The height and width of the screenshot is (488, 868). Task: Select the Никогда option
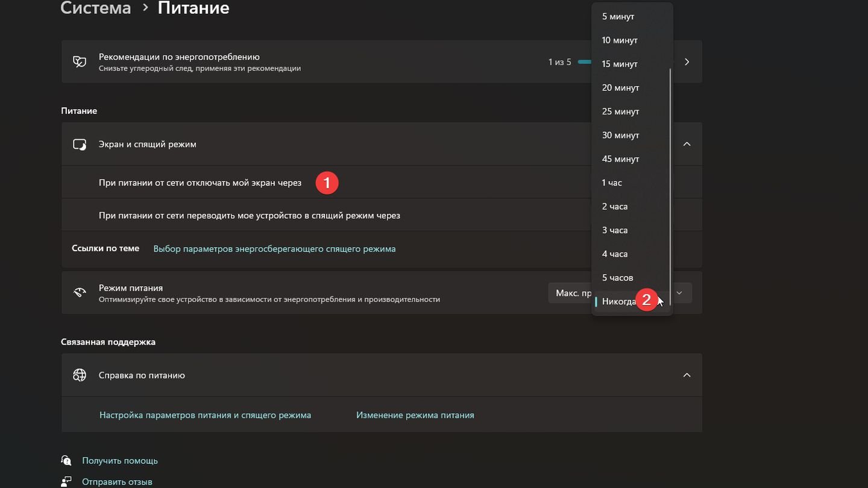[x=632, y=301]
